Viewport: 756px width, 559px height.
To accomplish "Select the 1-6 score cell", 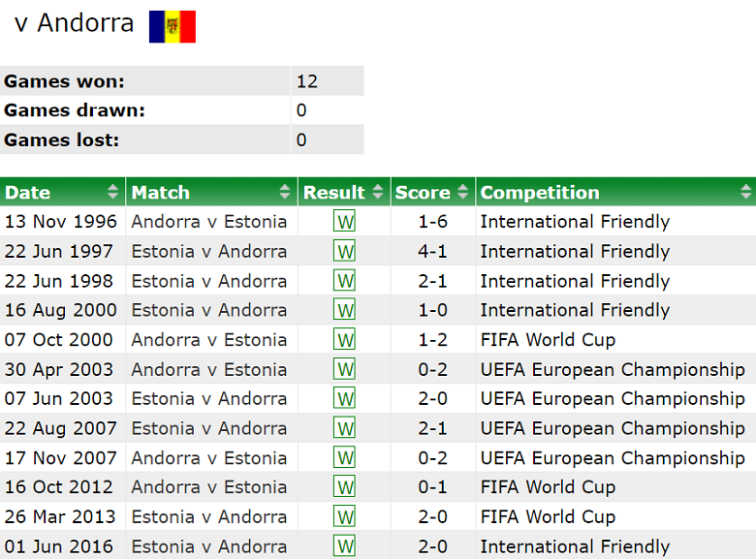I will 432,222.
